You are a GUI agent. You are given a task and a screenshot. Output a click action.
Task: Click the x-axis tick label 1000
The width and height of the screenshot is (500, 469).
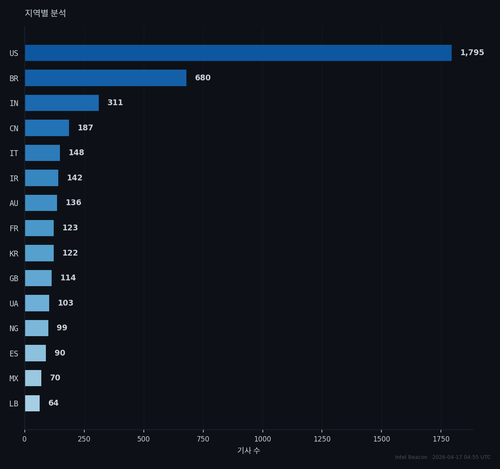[263, 439]
